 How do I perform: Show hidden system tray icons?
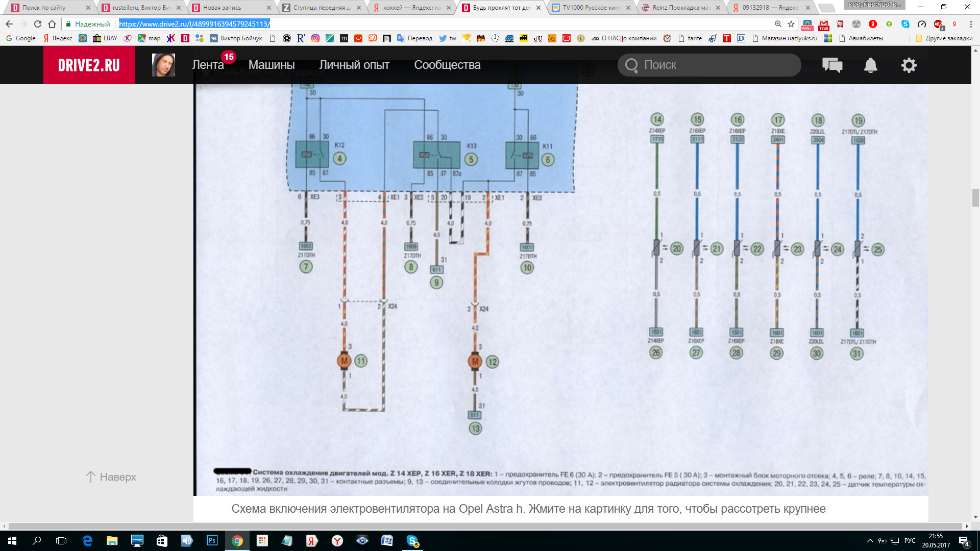tap(870, 541)
